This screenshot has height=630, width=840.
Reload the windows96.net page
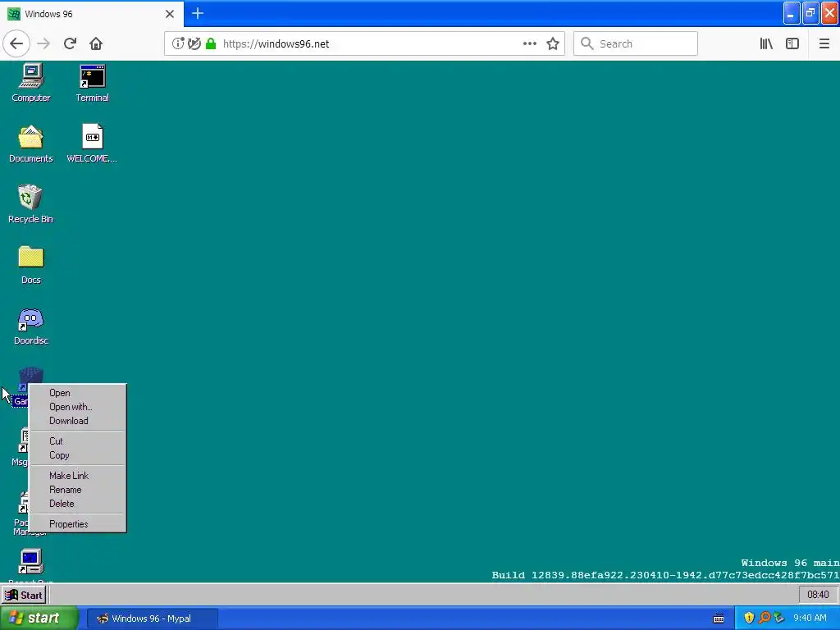click(x=70, y=43)
